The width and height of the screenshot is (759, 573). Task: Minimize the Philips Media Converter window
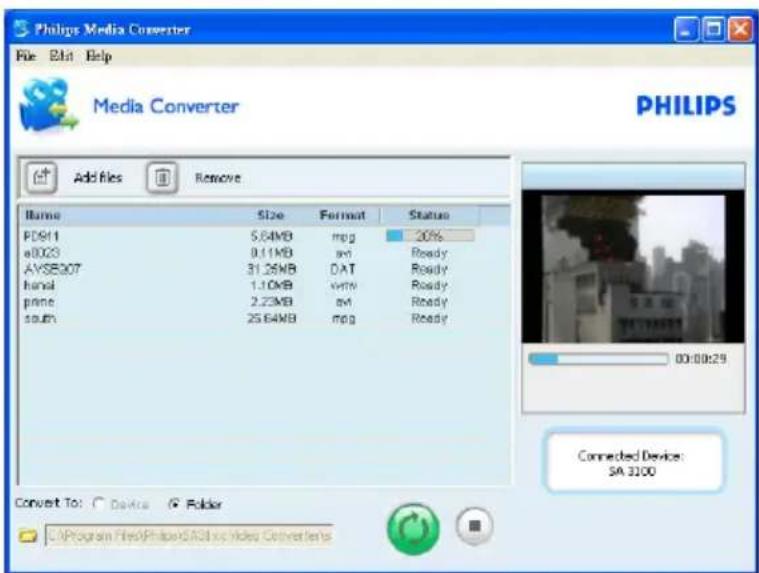(x=686, y=30)
